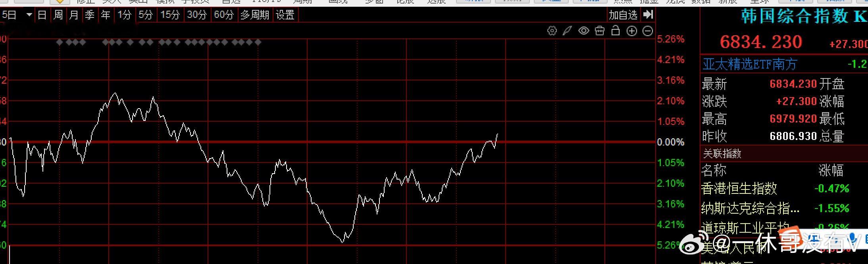Screen dimensions: 868x264
Task: Select the 1分 minute period tab
Action: click(124, 15)
